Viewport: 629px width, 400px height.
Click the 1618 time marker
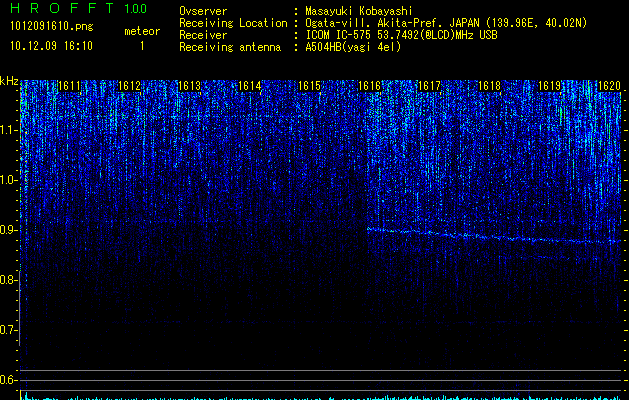(x=489, y=86)
